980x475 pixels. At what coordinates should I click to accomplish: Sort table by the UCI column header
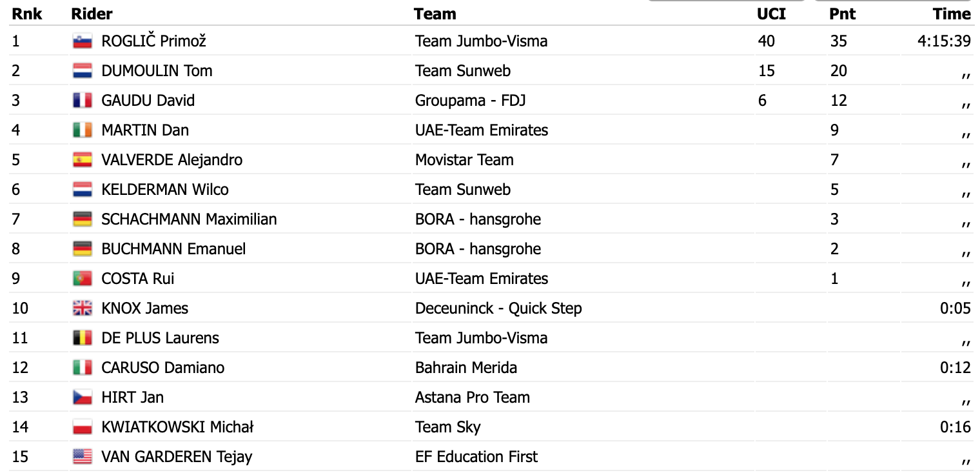coord(771,14)
